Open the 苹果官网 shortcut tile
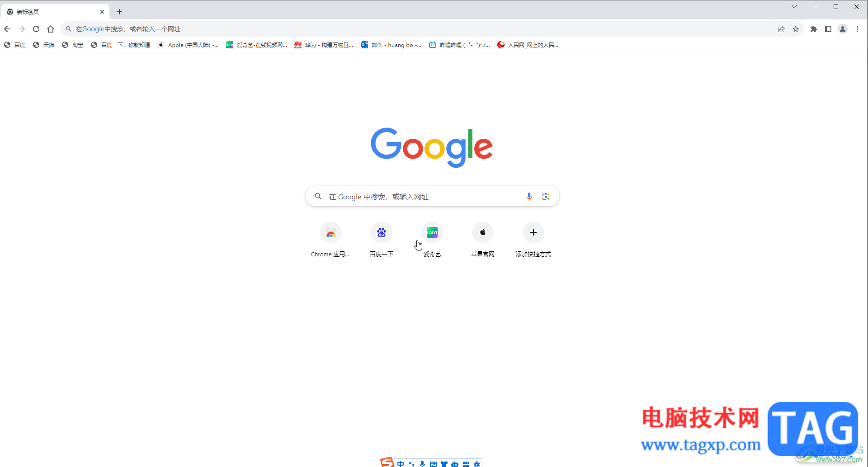This screenshot has height=467, width=868. [x=483, y=240]
